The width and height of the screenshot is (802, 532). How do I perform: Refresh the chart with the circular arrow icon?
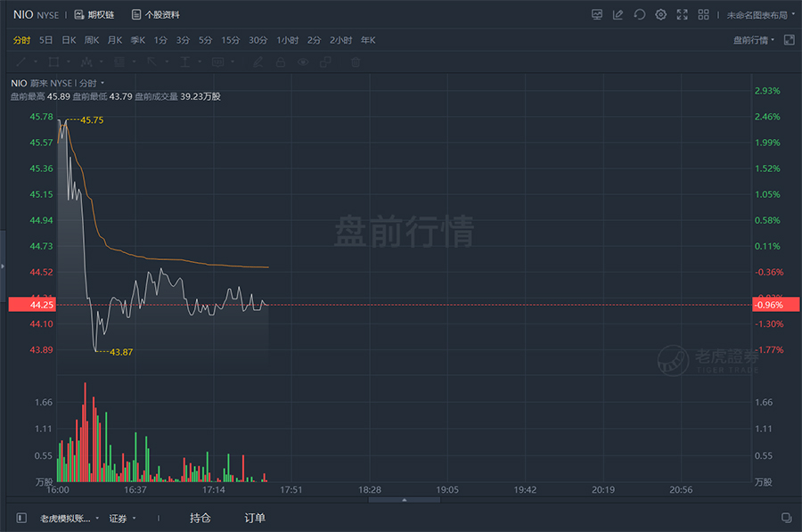click(639, 15)
